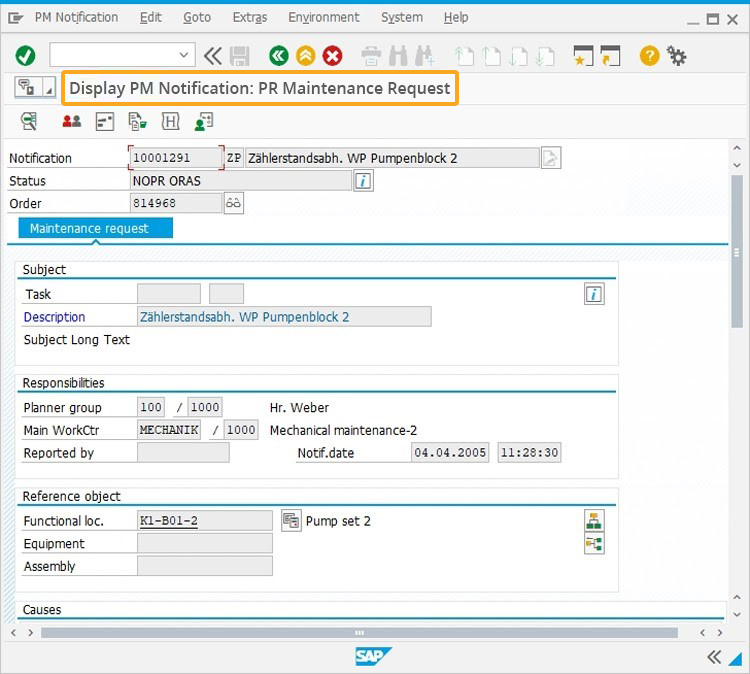
Task: Click the Find binoculars icon
Action: pyautogui.click(x=398, y=56)
